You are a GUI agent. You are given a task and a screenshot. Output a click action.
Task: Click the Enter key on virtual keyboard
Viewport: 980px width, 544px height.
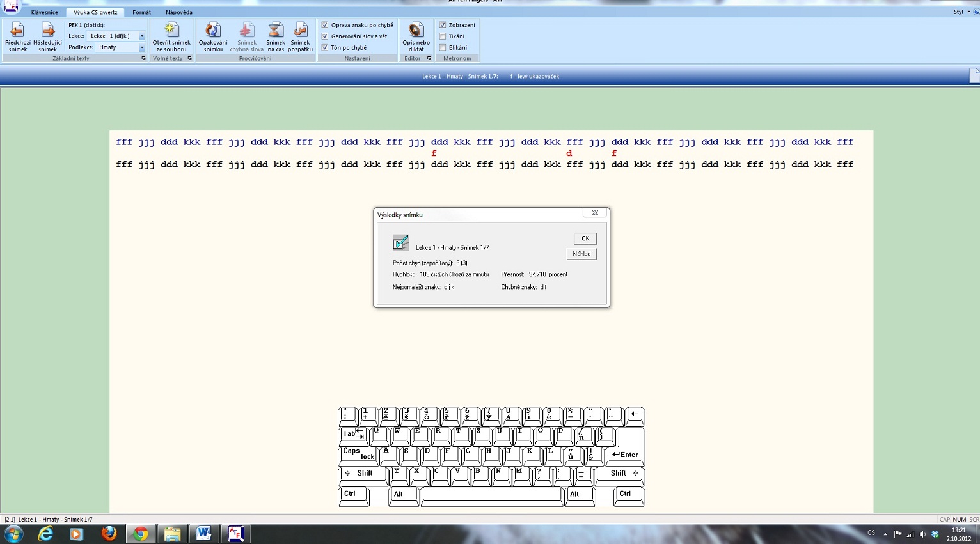[x=625, y=455]
